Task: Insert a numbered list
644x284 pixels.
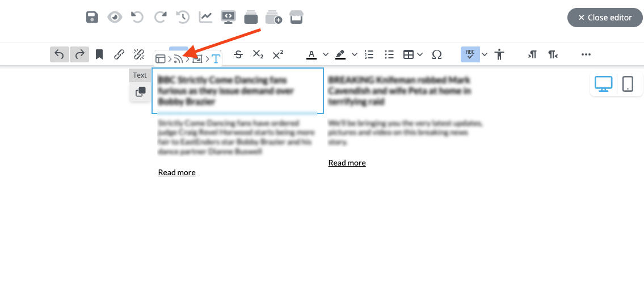Action: point(369,54)
